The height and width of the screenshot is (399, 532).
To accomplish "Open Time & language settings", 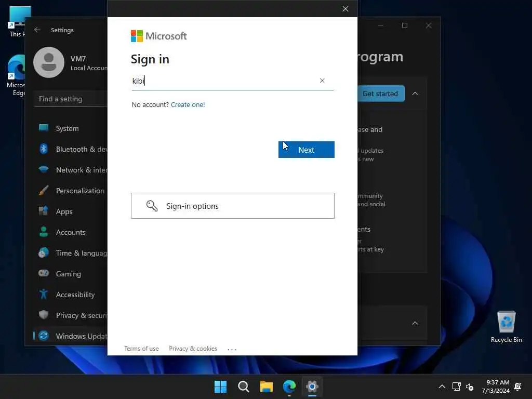I will click(71, 253).
